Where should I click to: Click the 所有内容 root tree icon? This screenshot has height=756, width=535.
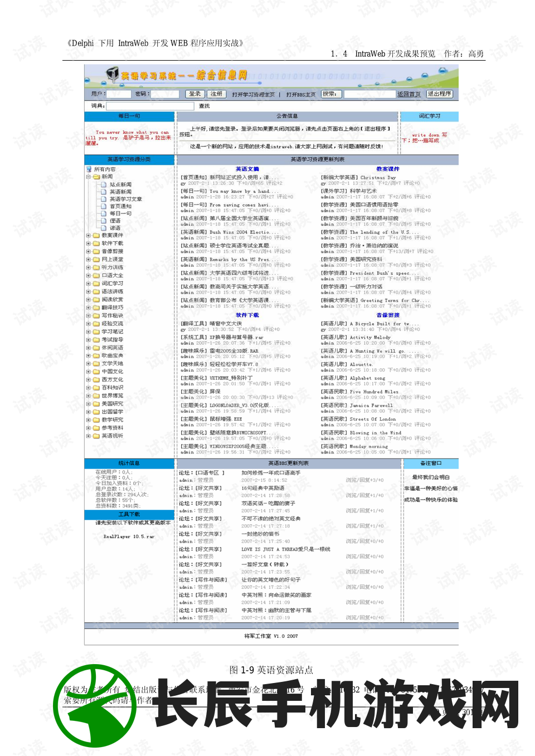pos(89,169)
